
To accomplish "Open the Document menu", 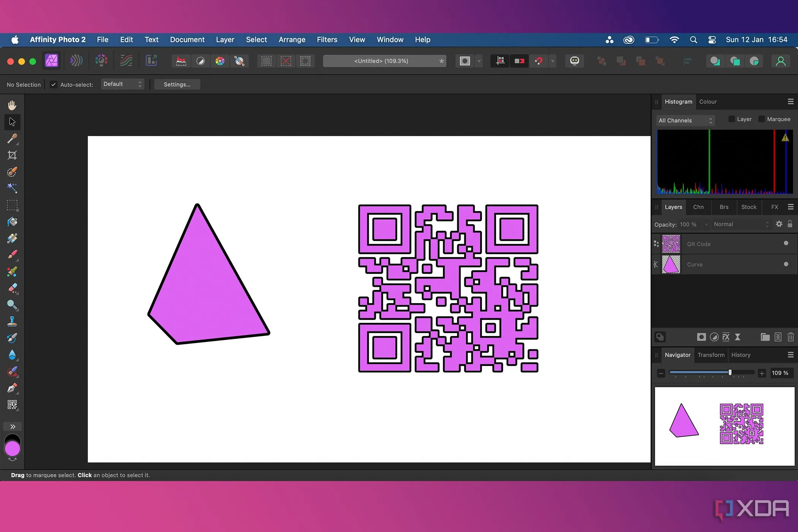I will click(x=187, y=40).
